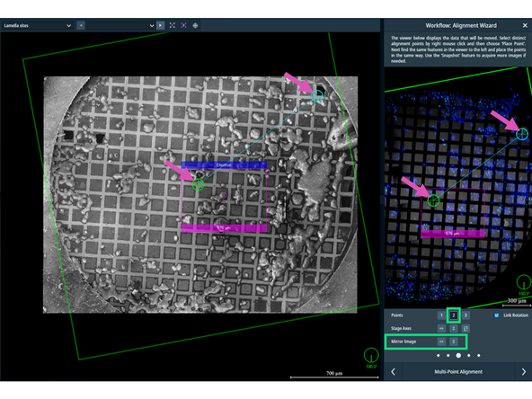Image resolution: width=532 pixels, height=399 pixels.
Task: Jump to second wizard step dot
Action: click(448, 356)
